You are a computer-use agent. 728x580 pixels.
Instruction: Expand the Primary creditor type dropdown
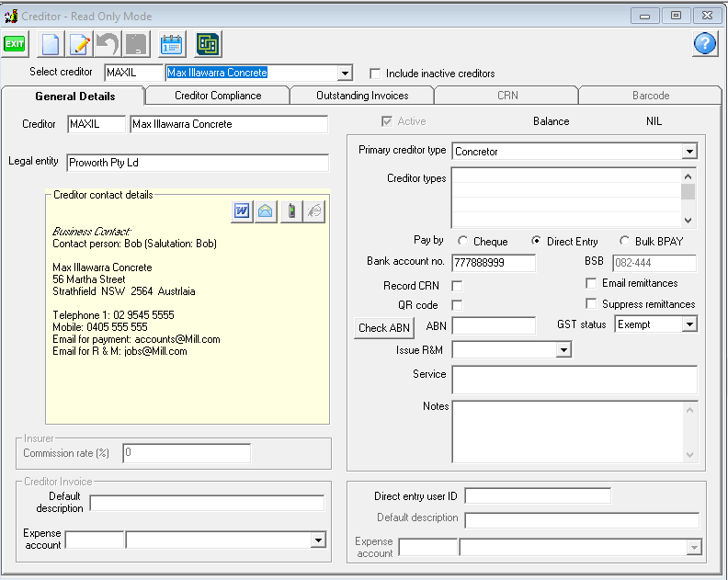click(689, 152)
